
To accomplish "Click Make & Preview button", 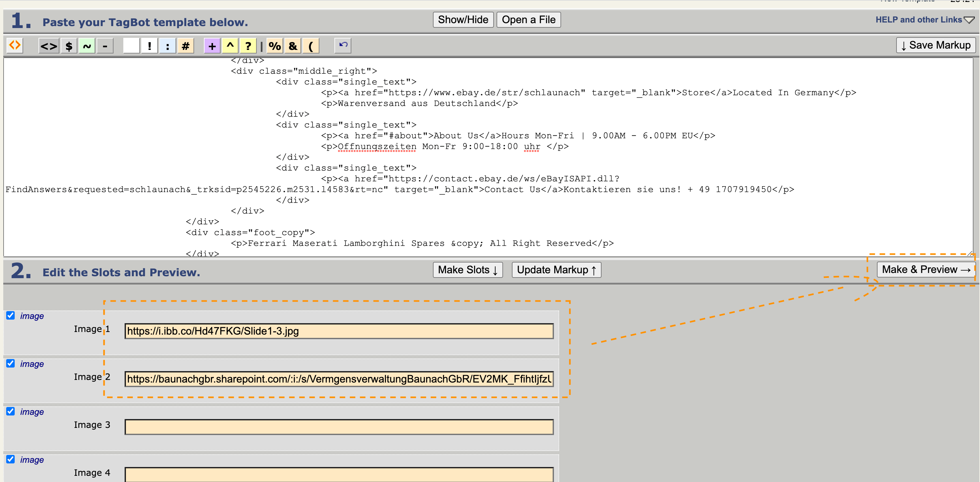I will click(926, 269).
